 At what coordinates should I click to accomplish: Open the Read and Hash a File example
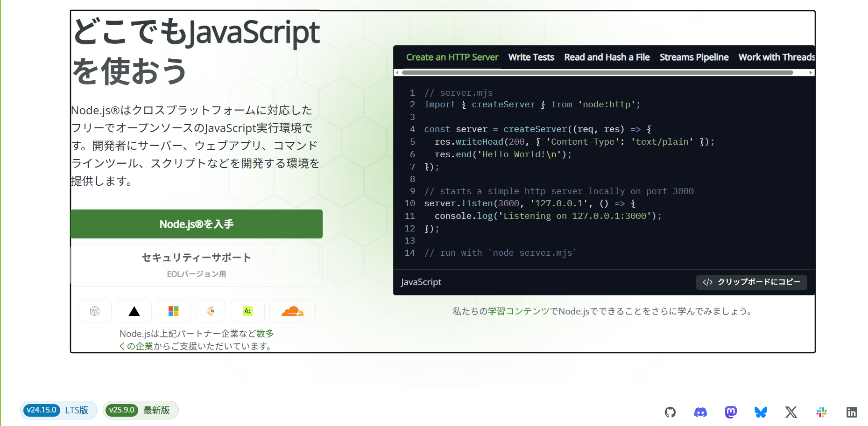(607, 57)
